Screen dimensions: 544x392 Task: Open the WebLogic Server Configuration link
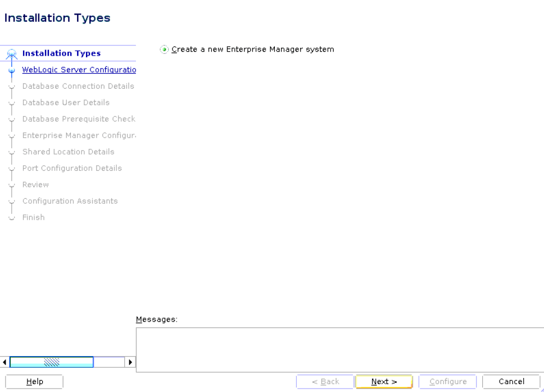click(79, 70)
